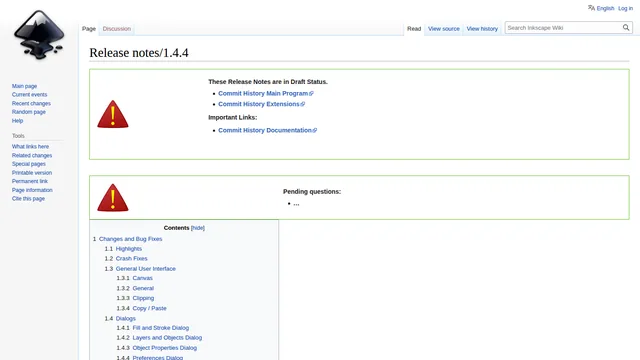The image size is (640, 360).
Task: Jump to Changes and Bug Fixes section
Action: [130, 239]
